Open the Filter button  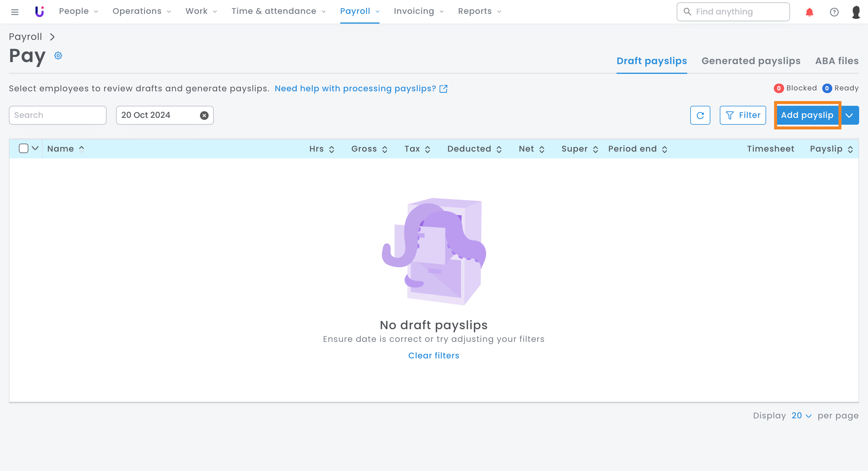[x=743, y=115]
